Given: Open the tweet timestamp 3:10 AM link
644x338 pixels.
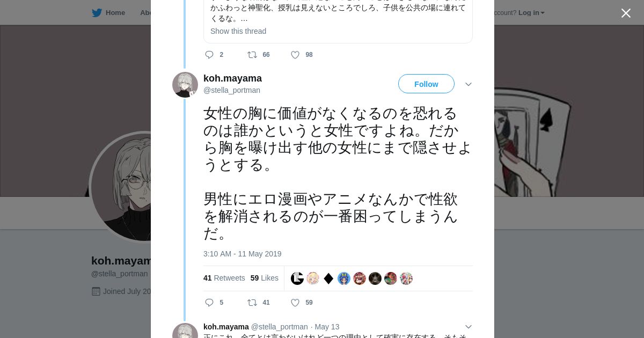Looking at the screenshot, I should 242,254.
